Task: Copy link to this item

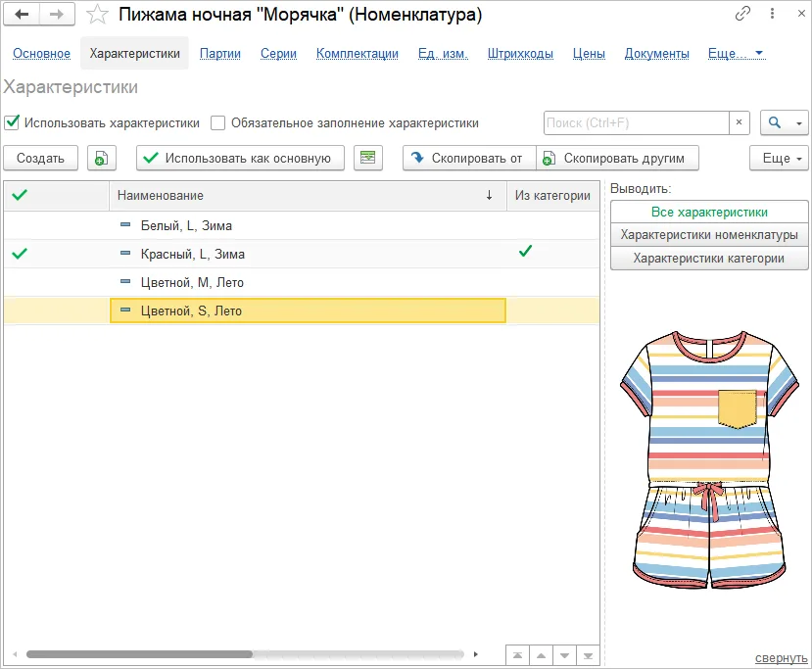Action: coord(742,14)
